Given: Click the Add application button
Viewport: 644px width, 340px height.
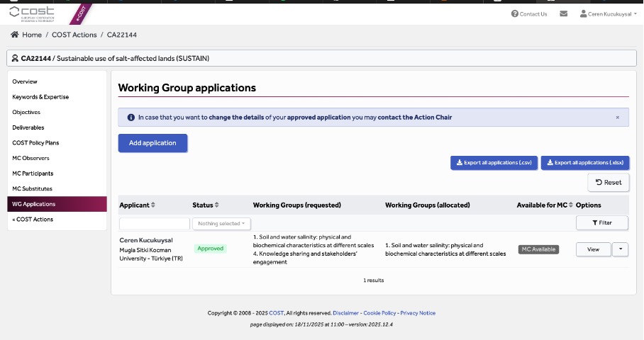Looking at the screenshot, I should (152, 143).
